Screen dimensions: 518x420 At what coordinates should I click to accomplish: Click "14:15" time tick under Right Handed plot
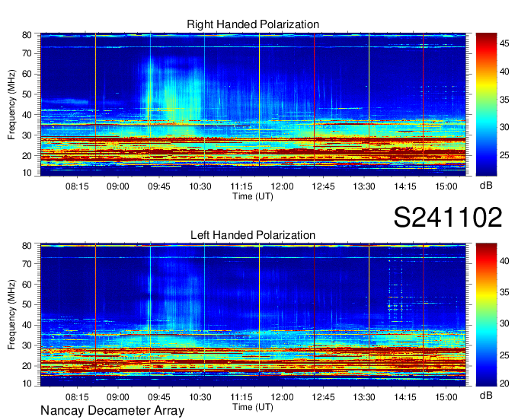point(405,186)
